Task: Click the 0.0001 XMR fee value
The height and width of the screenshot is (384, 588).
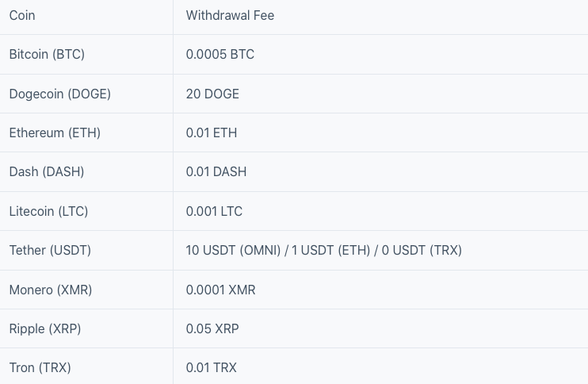Action: coord(221,290)
